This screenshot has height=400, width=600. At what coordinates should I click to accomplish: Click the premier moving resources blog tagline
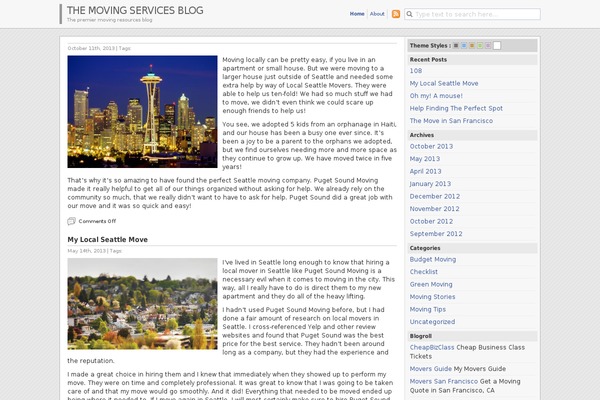[x=109, y=20]
